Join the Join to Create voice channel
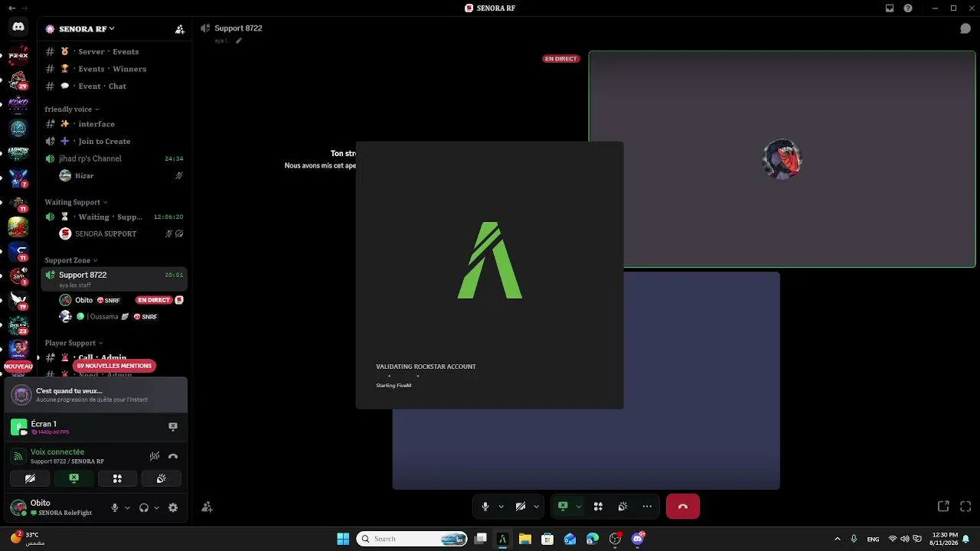The image size is (980, 551). (114, 141)
